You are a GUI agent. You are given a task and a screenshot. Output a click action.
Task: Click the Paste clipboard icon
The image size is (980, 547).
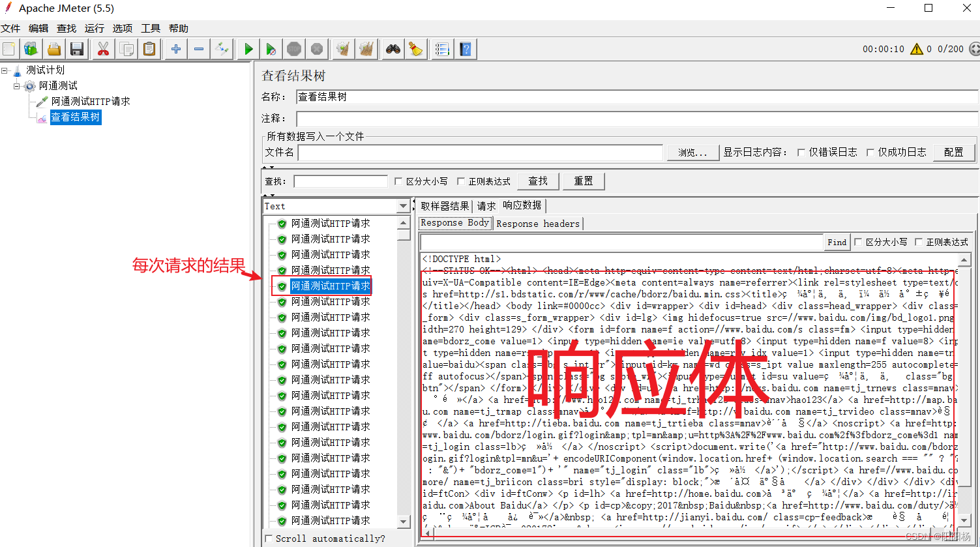point(150,49)
